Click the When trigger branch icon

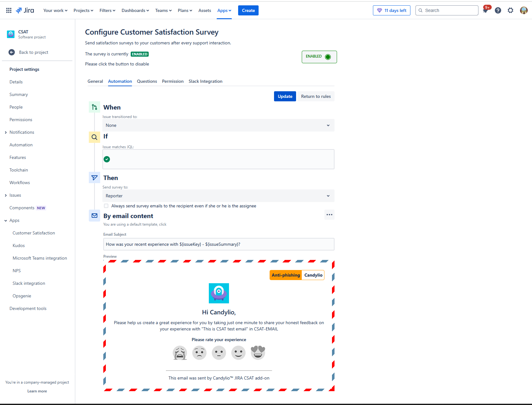tap(94, 107)
